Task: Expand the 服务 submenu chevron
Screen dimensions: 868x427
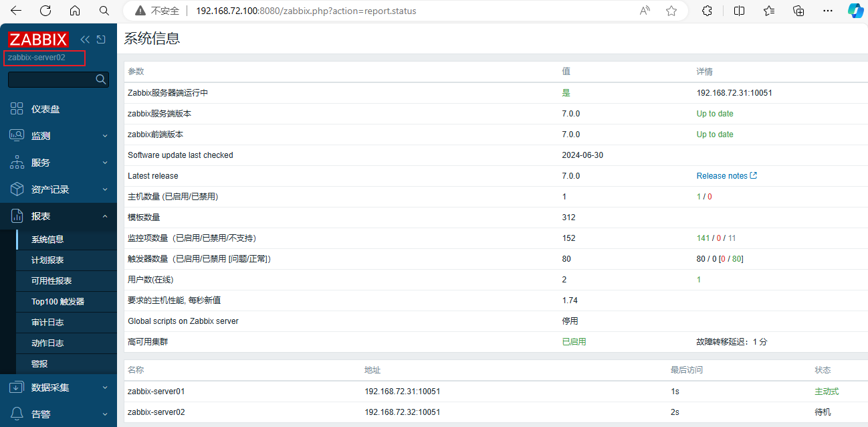Action: click(x=105, y=162)
